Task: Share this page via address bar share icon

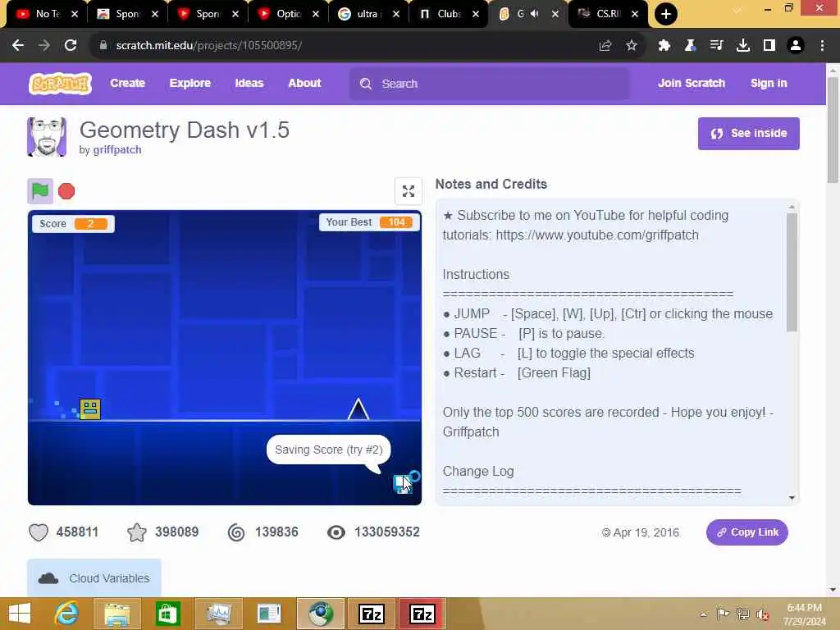Action: tap(605, 46)
